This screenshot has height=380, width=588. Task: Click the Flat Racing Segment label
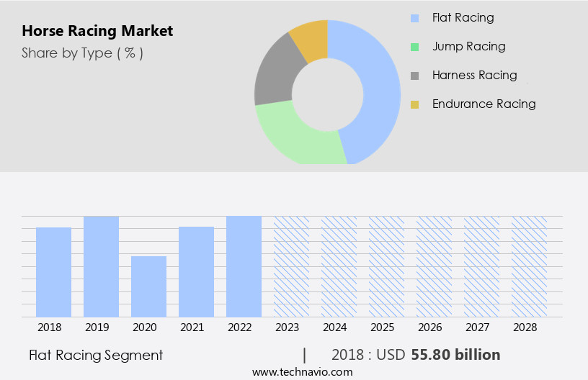[96, 355]
